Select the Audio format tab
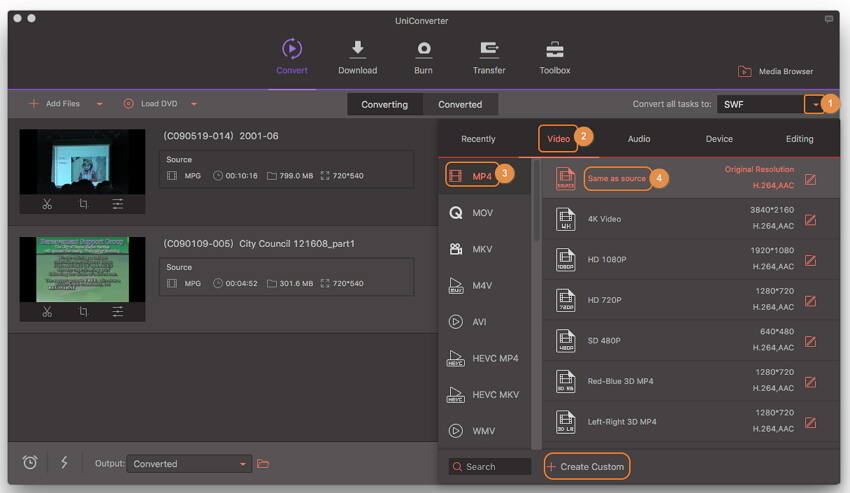The image size is (850, 493). (x=639, y=139)
